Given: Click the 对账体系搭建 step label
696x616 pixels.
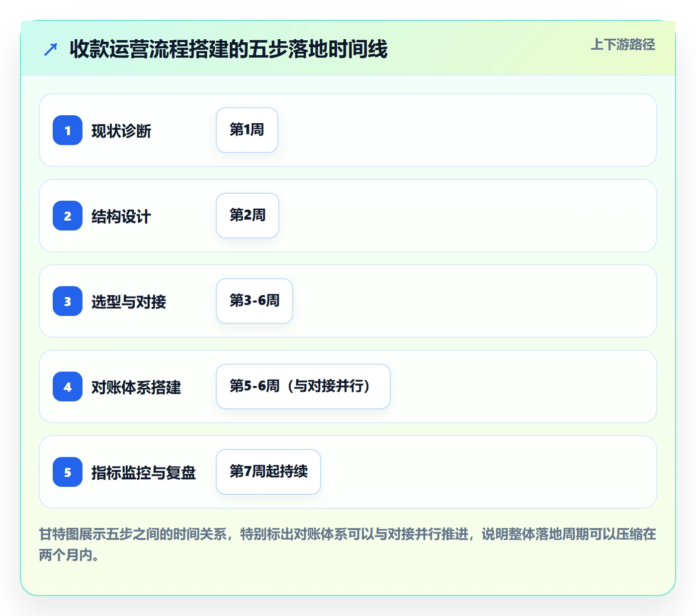Looking at the screenshot, I should [x=136, y=387].
